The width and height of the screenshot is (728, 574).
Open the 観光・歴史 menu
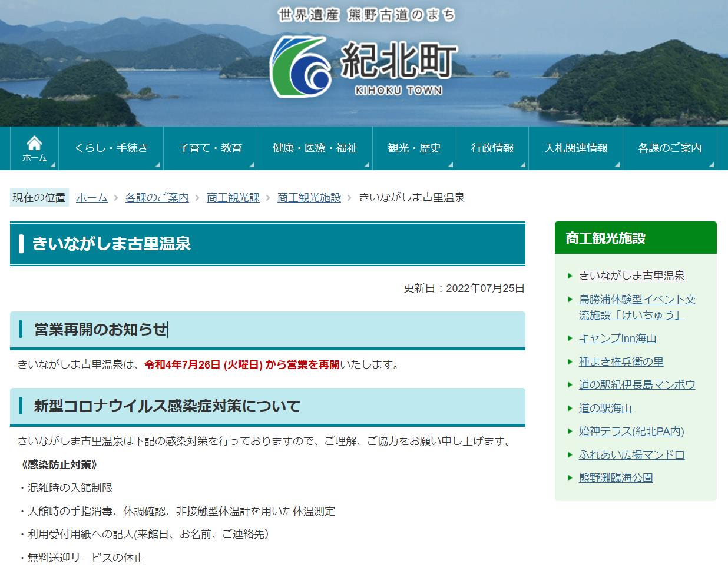click(x=414, y=148)
